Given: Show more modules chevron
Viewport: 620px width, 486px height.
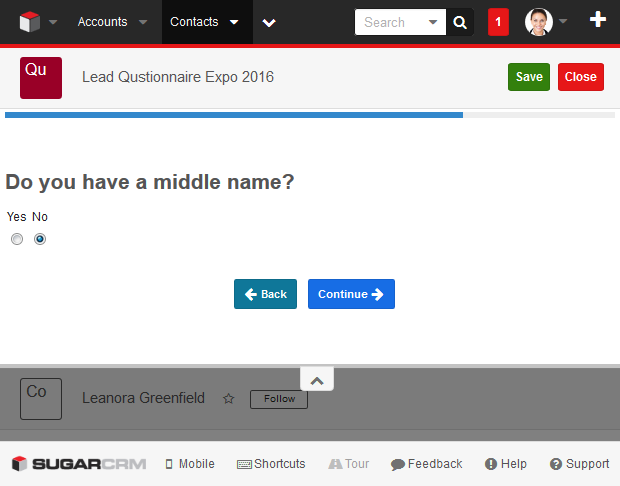Looking at the screenshot, I should [x=269, y=23].
